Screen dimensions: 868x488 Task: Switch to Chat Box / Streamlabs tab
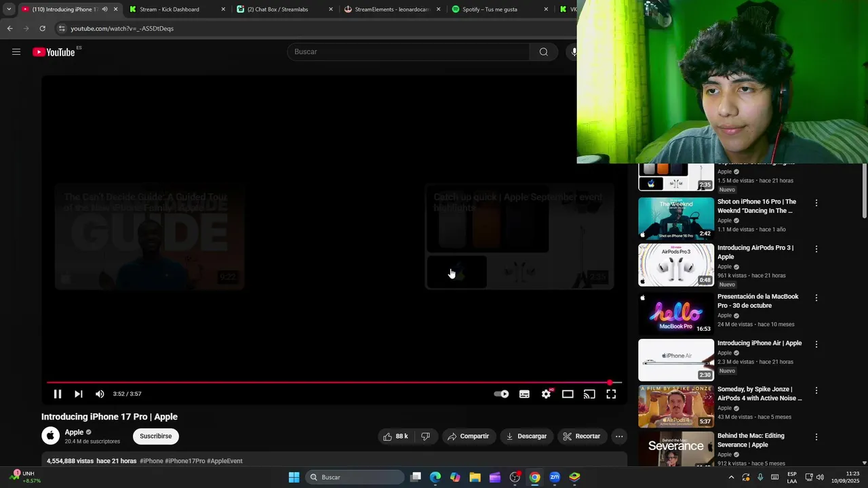coord(285,9)
